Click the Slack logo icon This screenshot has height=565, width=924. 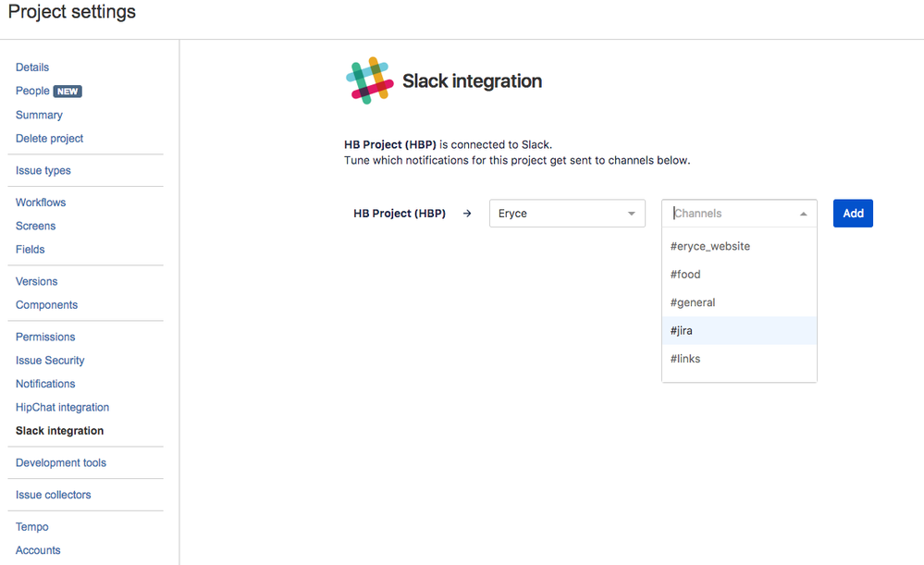369,80
